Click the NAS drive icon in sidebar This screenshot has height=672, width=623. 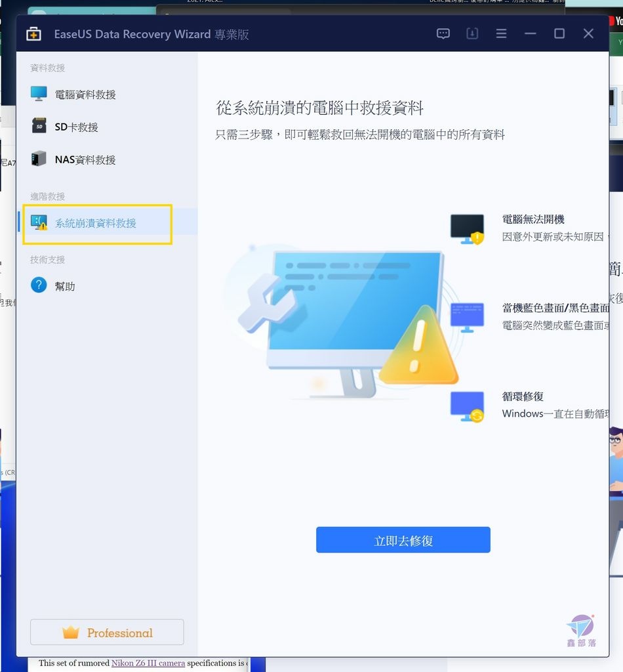pyautogui.click(x=39, y=159)
